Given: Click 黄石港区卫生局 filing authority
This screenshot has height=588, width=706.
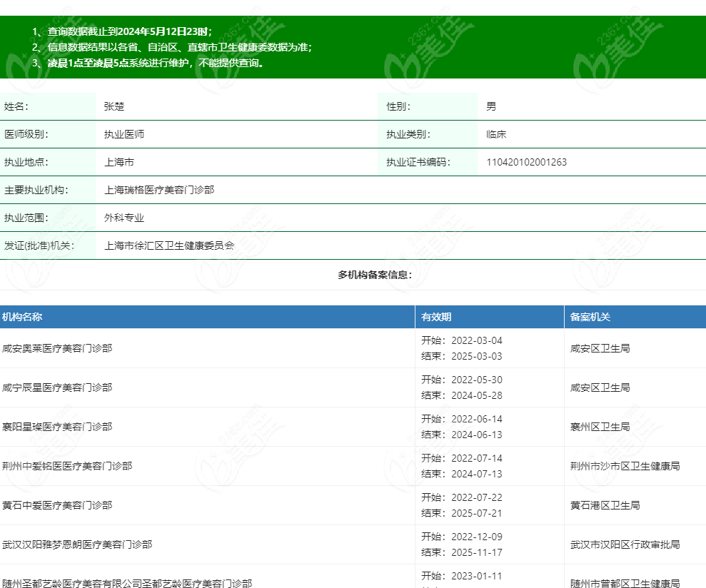Looking at the screenshot, I should [x=605, y=505].
